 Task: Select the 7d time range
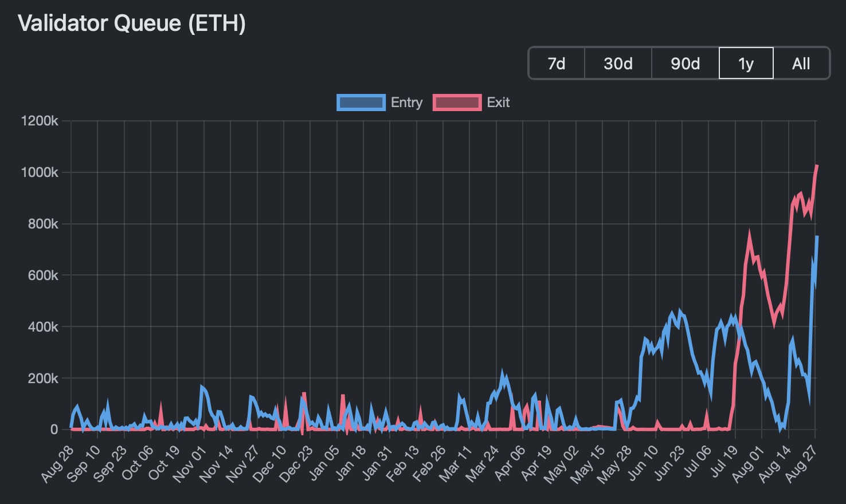tap(555, 63)
